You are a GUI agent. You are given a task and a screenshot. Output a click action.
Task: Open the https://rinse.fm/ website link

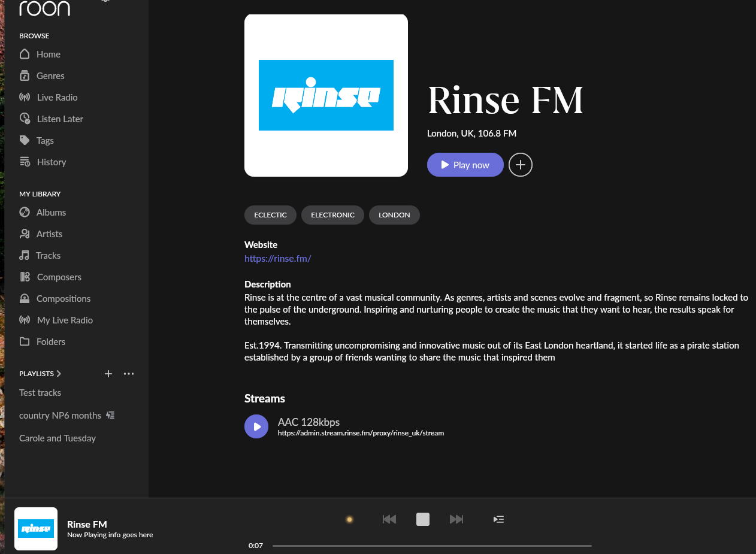278,259
